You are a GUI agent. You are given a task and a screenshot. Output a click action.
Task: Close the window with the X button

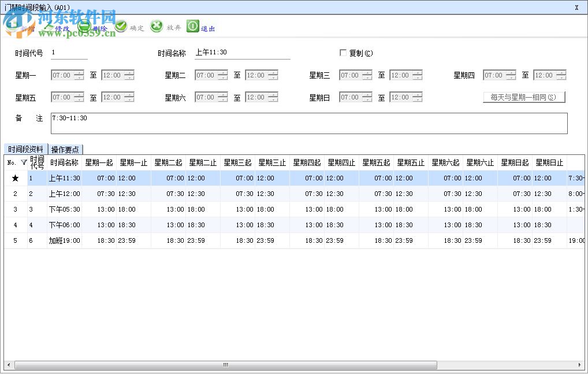click(577, 8)
